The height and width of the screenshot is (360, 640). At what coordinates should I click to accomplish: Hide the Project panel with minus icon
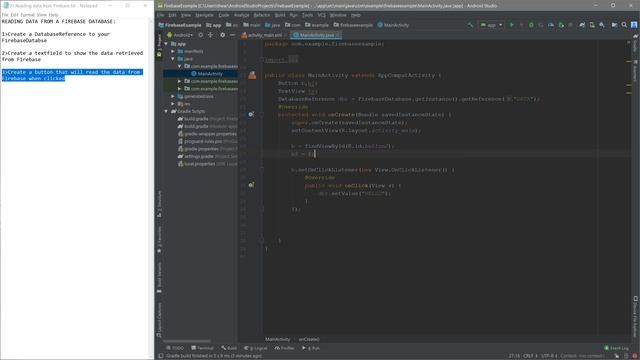click(x=232, y=35)
